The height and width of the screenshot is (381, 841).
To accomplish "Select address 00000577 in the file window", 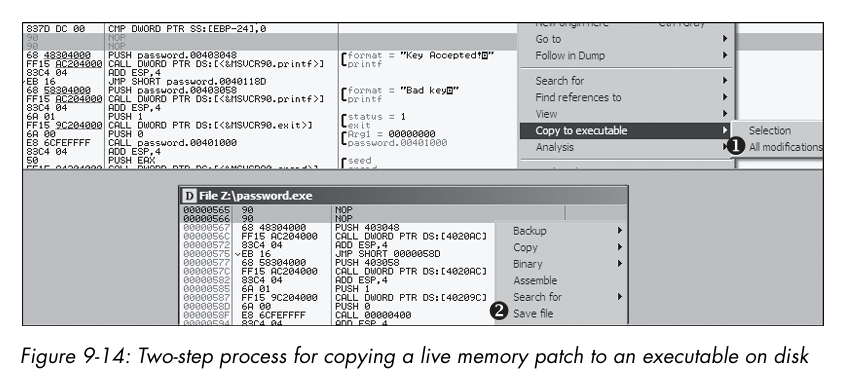I will [x=206, y=262].
